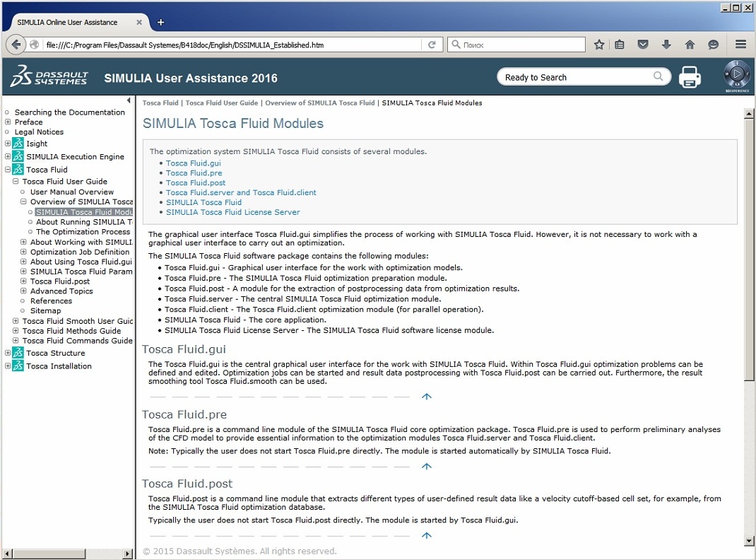Click the print icon in header

(690, 77)
